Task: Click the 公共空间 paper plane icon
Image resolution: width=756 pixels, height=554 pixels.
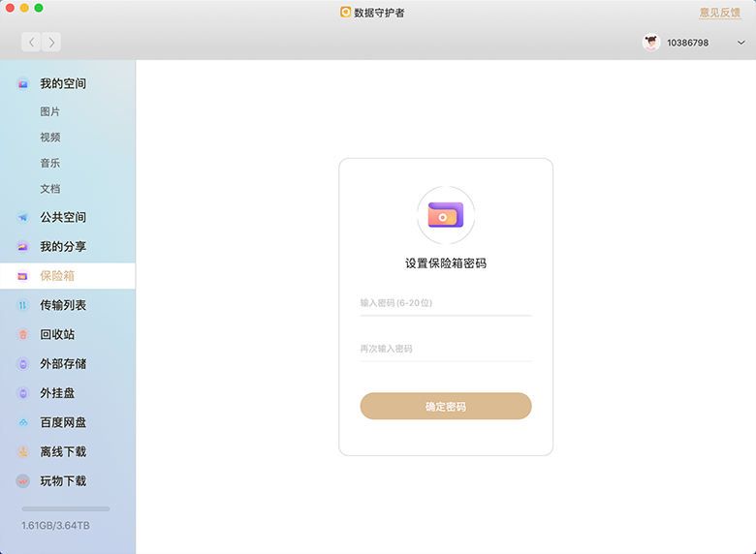Action: tap(22, 217)
